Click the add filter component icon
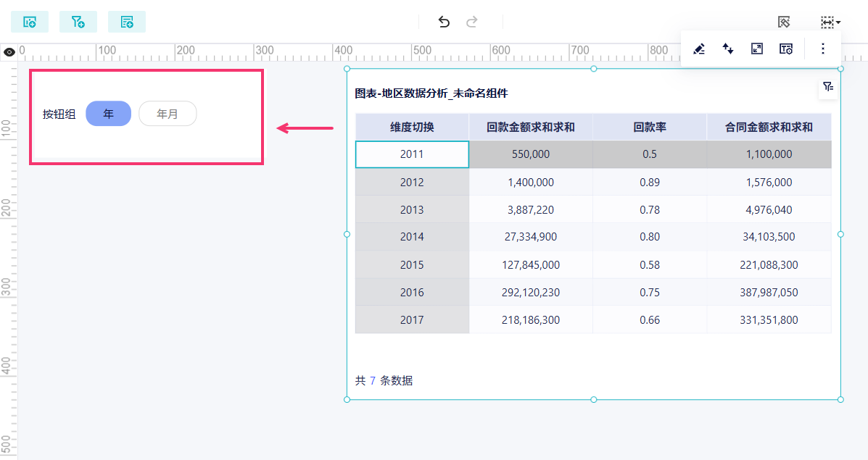This screenshot has width=868, height=460. tap(78, 22)
